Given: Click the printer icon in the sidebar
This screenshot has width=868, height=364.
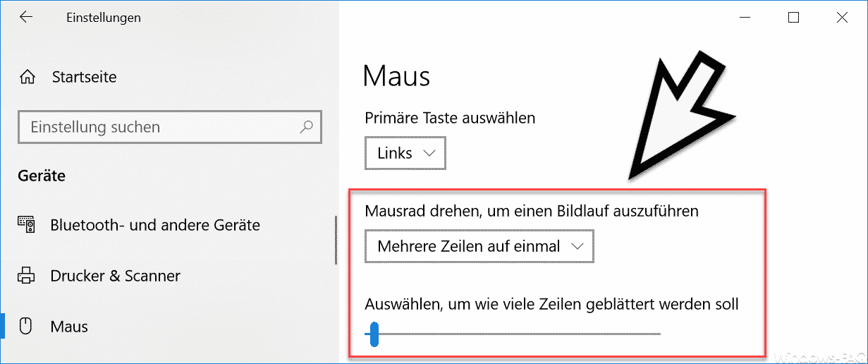Looking at the screenshot, I should (x=26, y=276).
